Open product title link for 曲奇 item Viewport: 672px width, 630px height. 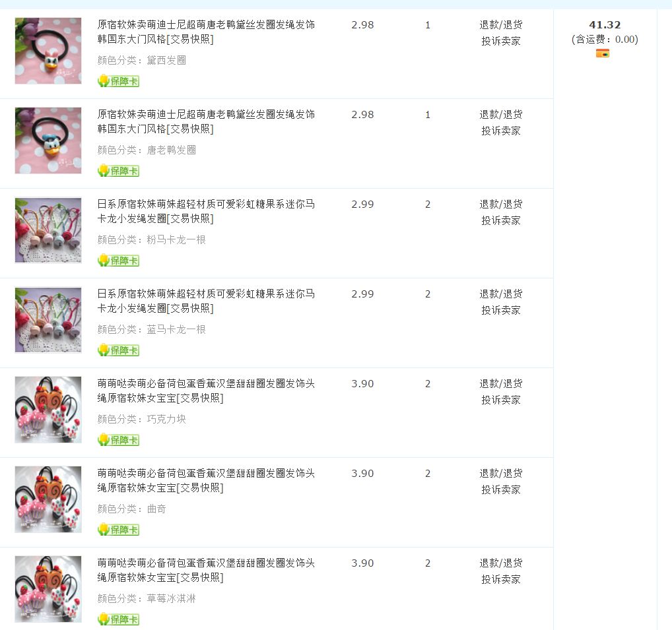coord(206,480)
